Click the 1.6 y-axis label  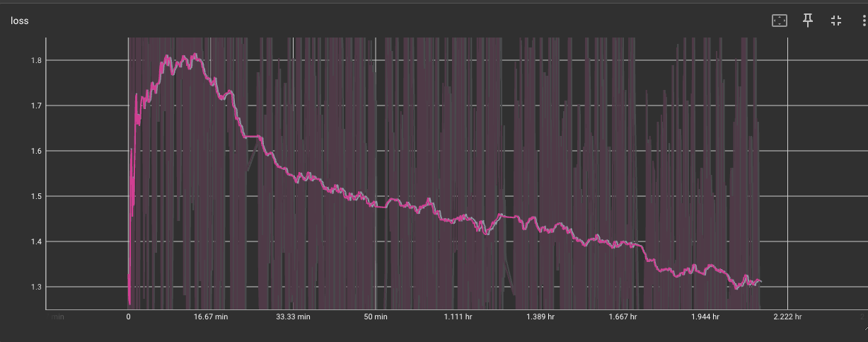point(35,151)
